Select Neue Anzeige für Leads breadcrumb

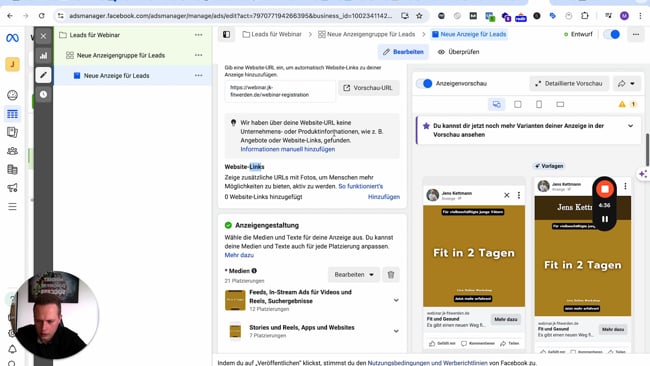click(469, 34)
